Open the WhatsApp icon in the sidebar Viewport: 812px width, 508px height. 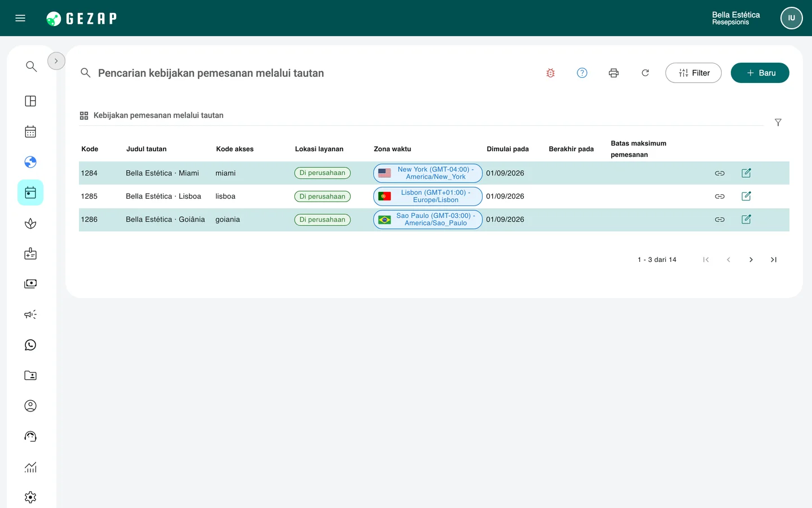[30, 345]
